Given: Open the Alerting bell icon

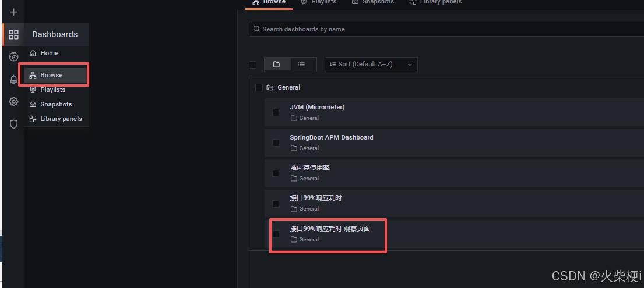Looking at the screenshot, I should 13,79.
